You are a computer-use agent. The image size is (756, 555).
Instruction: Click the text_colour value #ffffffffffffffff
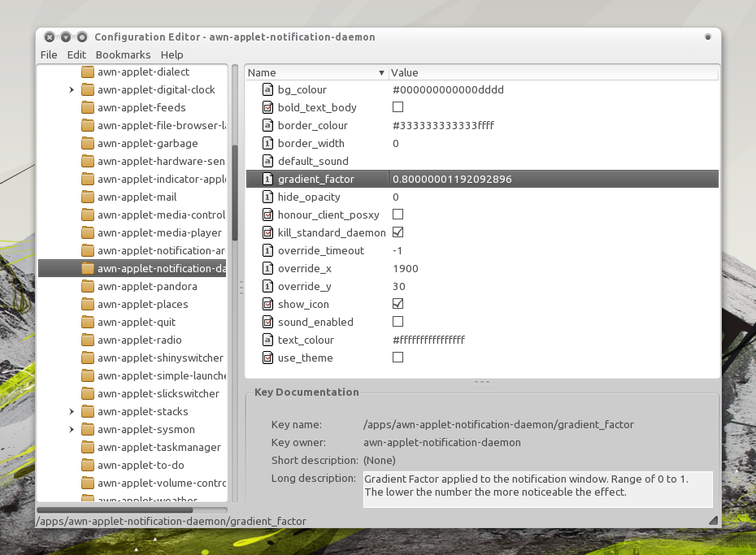(x=428, y=340)
